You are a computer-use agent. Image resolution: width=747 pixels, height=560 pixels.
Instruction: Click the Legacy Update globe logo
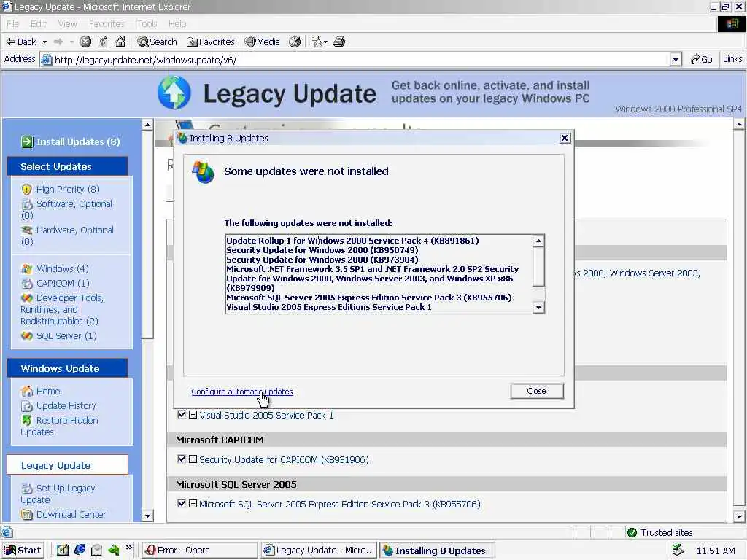174,93
